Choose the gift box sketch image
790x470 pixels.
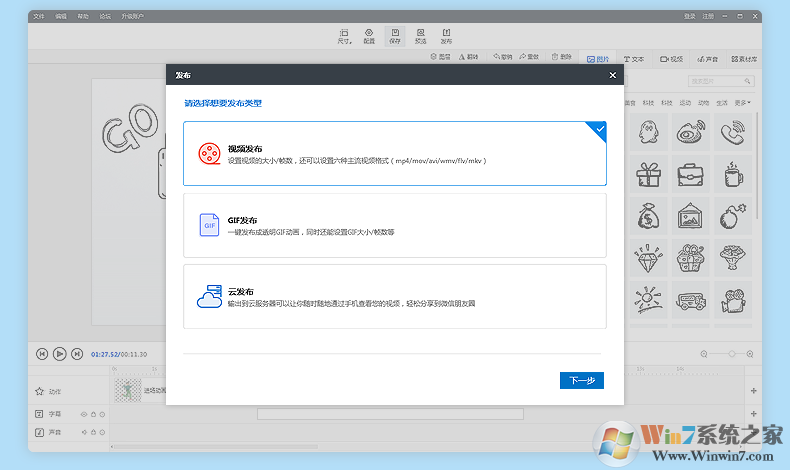click(648, 174)
